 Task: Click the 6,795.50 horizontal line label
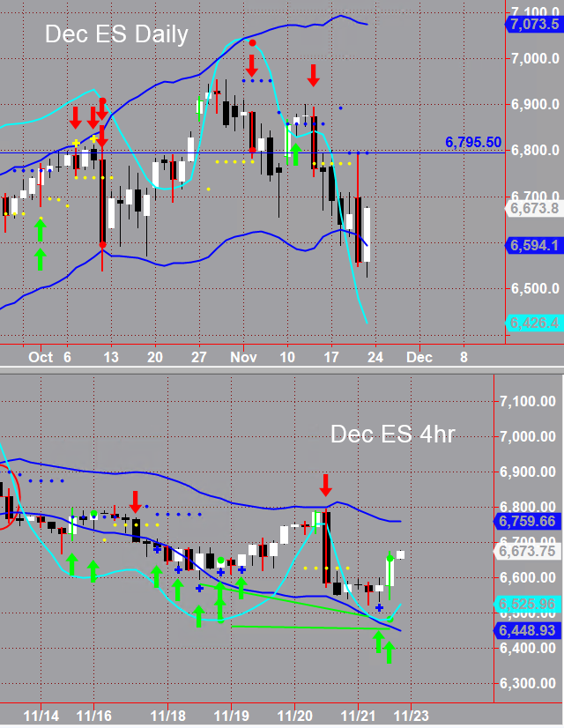click(473, 142)
